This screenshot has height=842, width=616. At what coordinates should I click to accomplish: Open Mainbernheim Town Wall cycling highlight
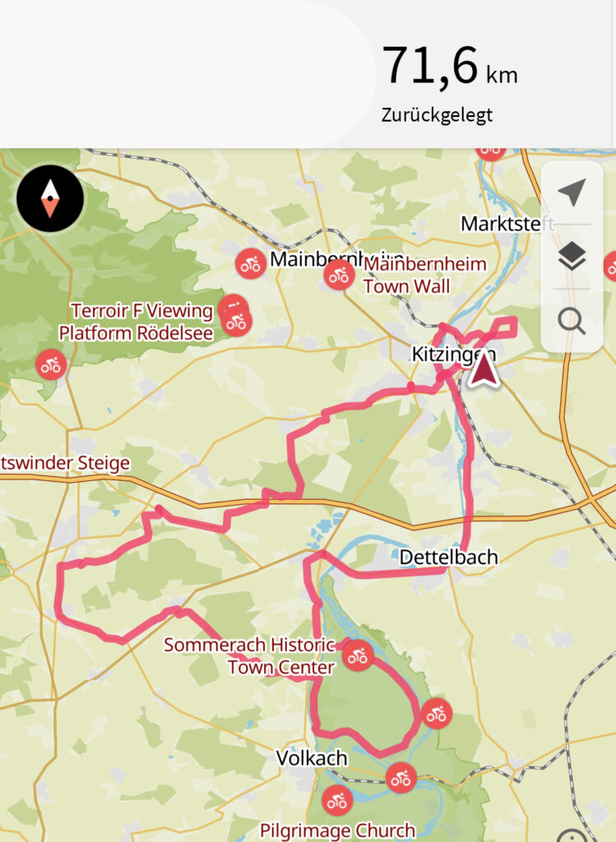coord(339,275)
